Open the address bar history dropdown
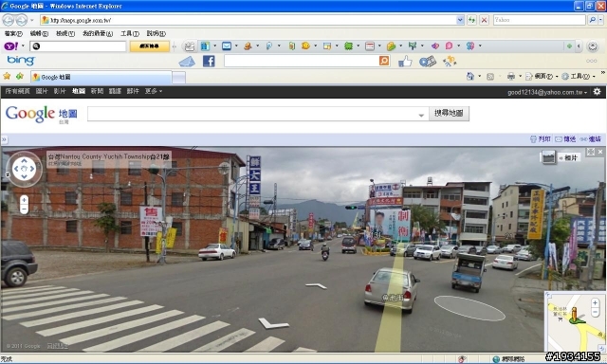The height and width of the screenshot is (364, 607). point(460,20)
